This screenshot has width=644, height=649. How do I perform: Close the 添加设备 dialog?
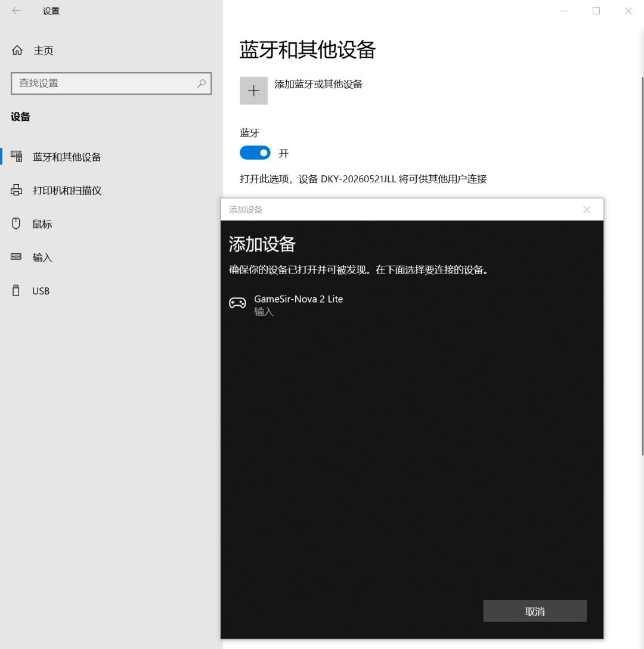tap(587, 209)
